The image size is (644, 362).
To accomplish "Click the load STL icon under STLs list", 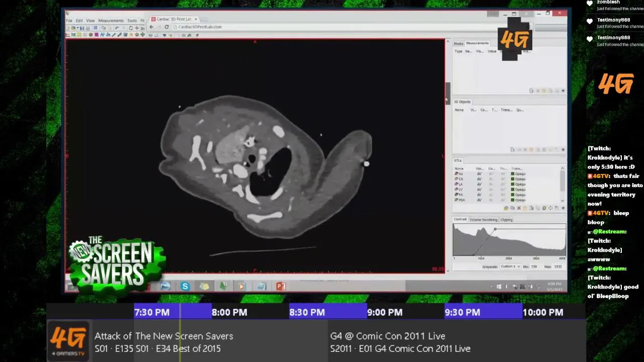I will (506, 208).
